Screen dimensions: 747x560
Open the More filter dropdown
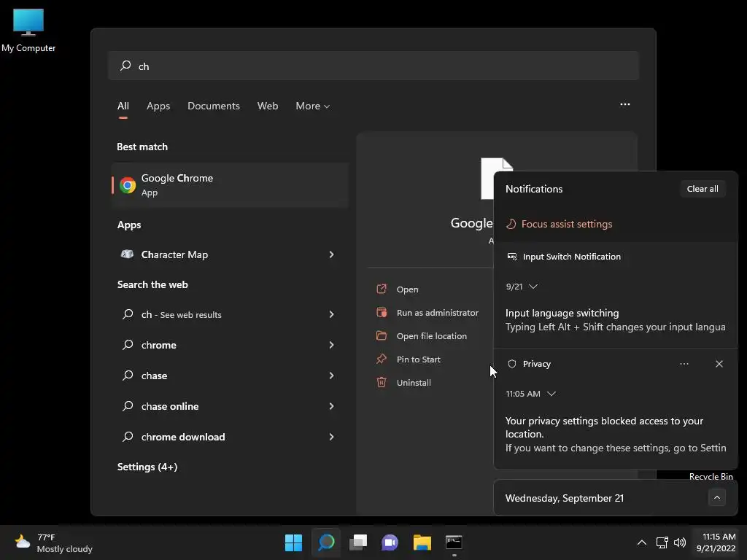click(312, 106)
